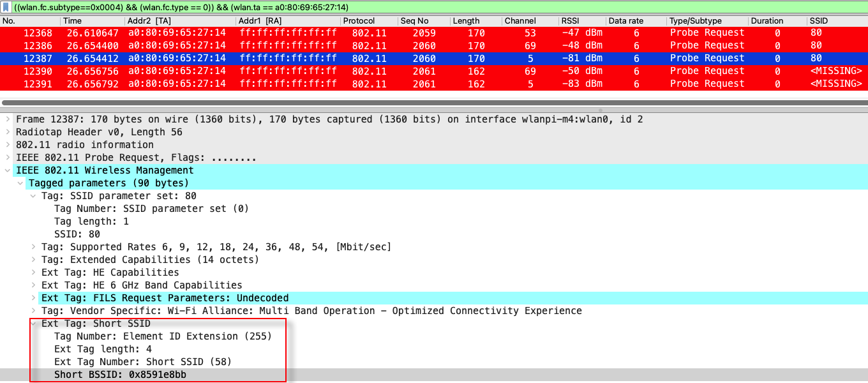Select the Short BSSID: 0x8591e8bb field
The height and width of the screenshot is (383, 868).
pos(121,375)
